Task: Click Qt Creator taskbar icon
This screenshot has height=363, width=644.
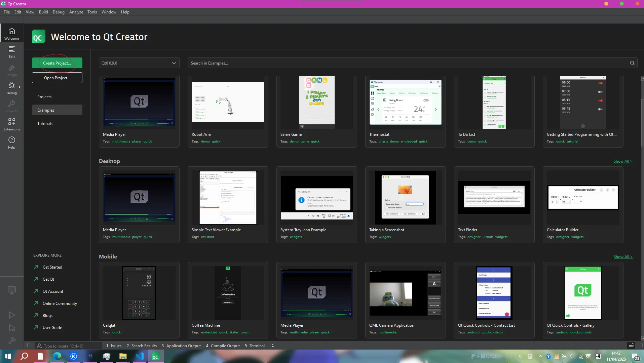Action: [x=155, y=357]
